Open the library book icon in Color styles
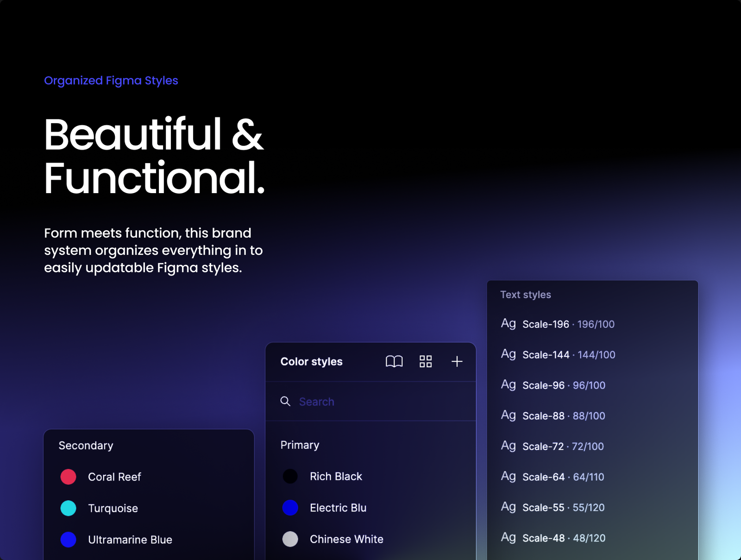 [x=394, y=362]
